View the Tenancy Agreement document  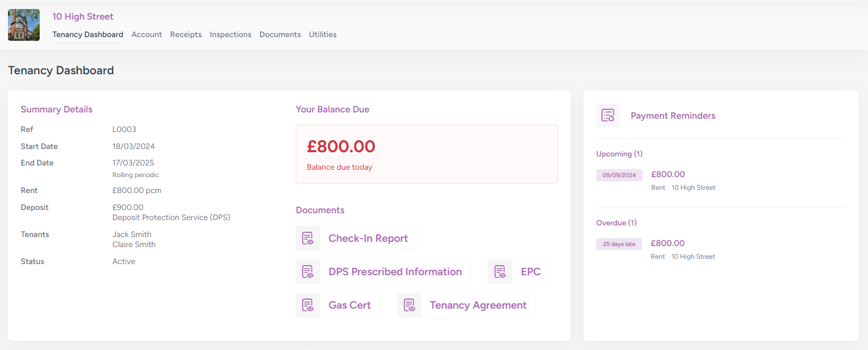477,305
